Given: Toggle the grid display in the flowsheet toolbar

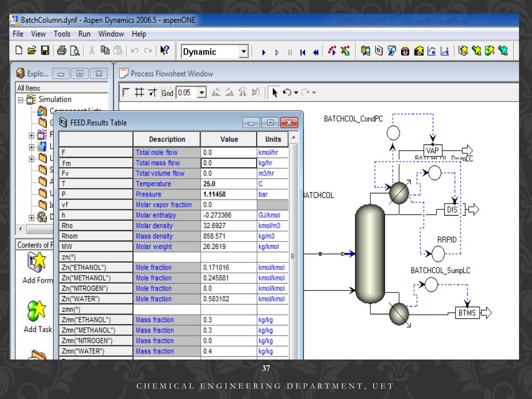Looking at the screenshot, I should [x=139, y=92].
